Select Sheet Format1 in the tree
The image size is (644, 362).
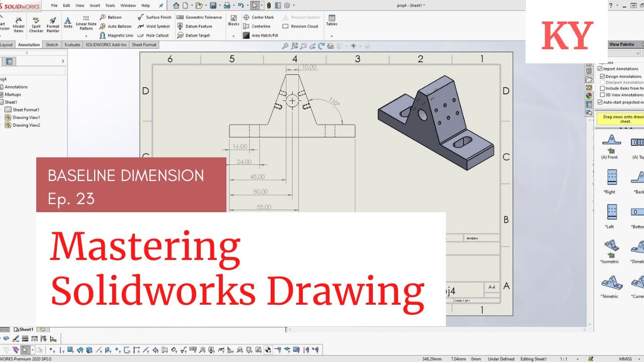pos(22,110)
